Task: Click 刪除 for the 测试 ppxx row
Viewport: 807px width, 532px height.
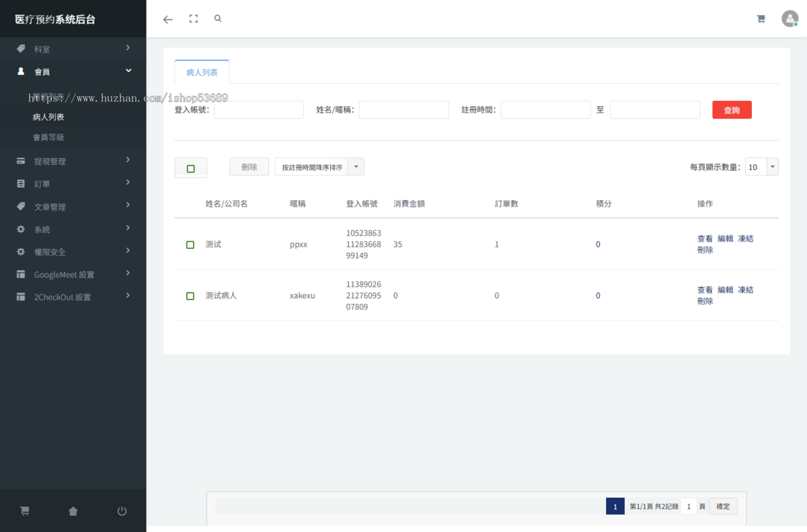Action: (705, 250)
